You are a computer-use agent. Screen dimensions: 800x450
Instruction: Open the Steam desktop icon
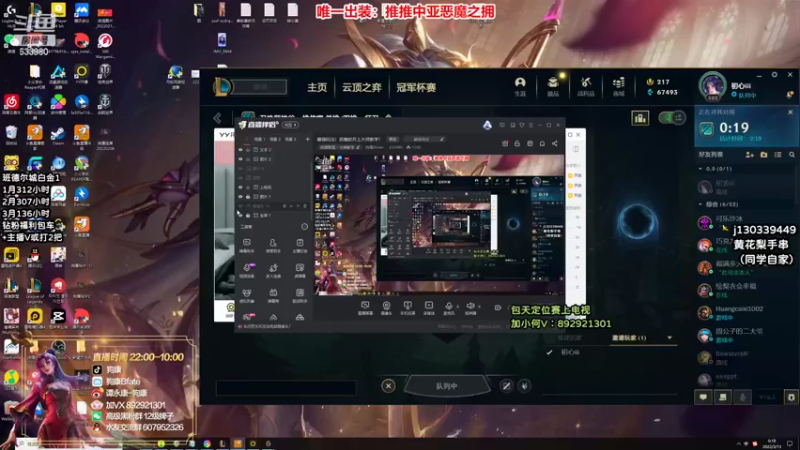(x=58, y=136)
